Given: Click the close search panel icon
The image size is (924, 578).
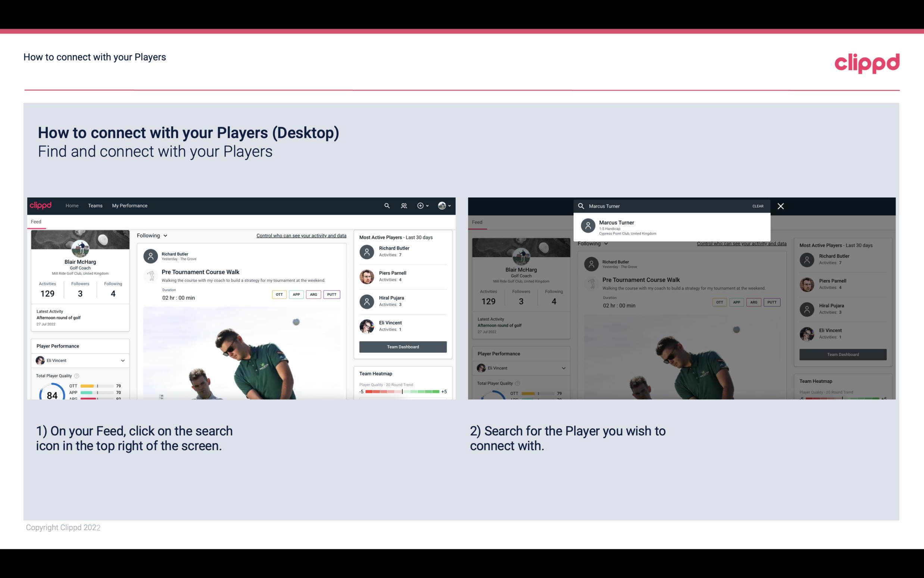Looking at the screenshot, I should click(x=780, y=206).
